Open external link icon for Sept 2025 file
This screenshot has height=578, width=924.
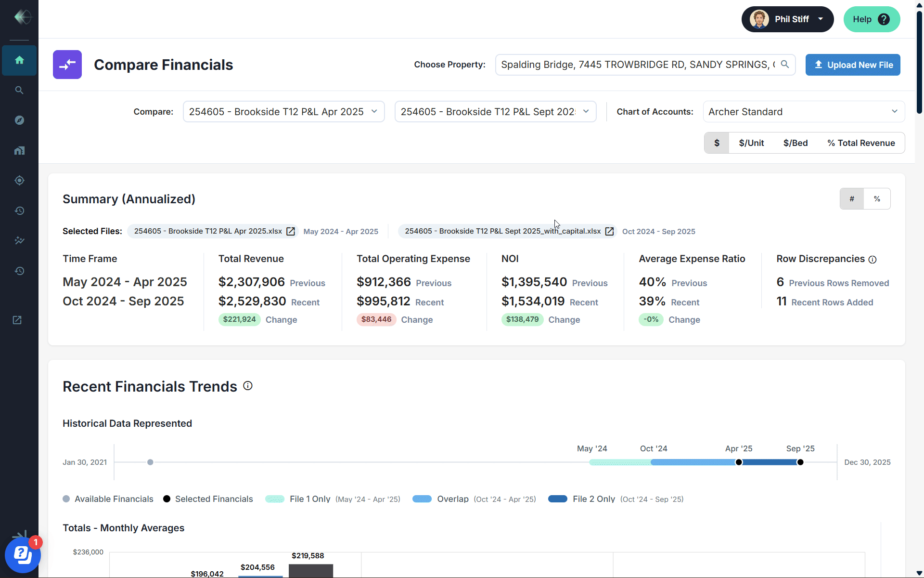point(609,231)
